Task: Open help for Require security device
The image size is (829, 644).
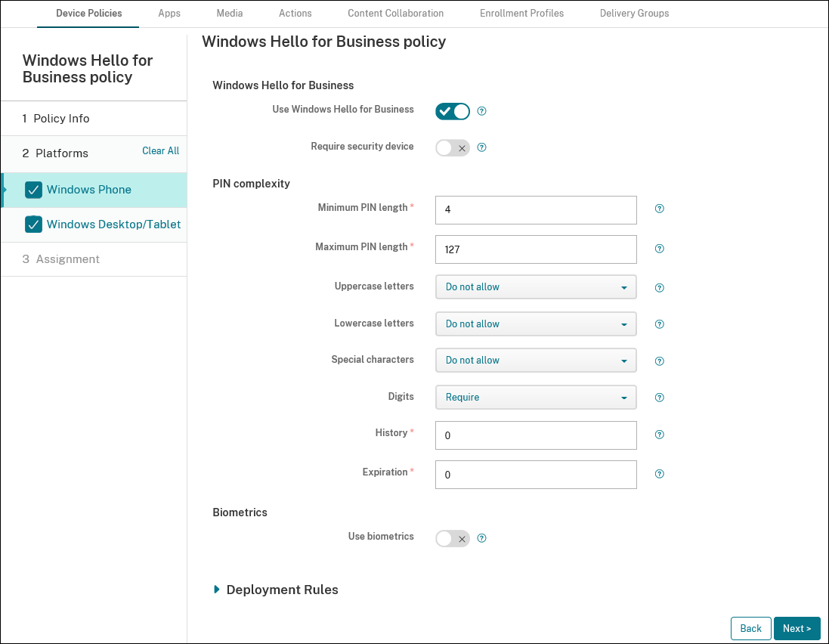Action: [x=481, y=147]
